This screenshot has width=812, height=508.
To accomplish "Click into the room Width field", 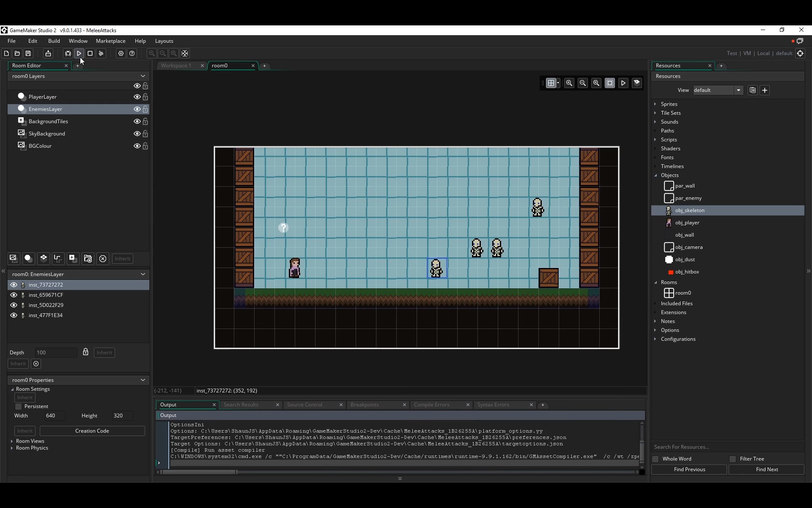I will [x=54, y=416].
